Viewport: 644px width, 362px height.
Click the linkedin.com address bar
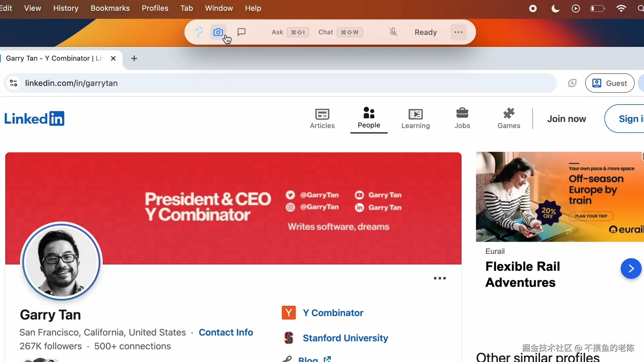[x=280, y=83]
